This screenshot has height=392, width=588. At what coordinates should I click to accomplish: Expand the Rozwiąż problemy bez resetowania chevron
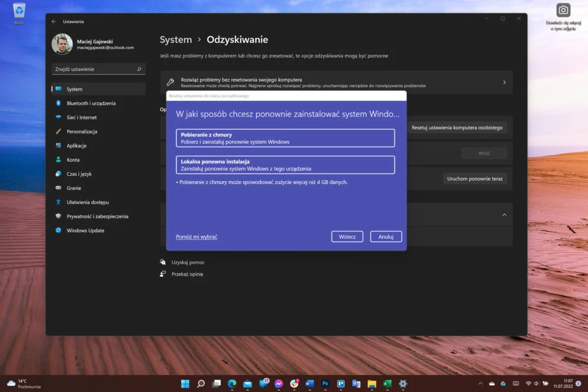(x=505, y=82)
